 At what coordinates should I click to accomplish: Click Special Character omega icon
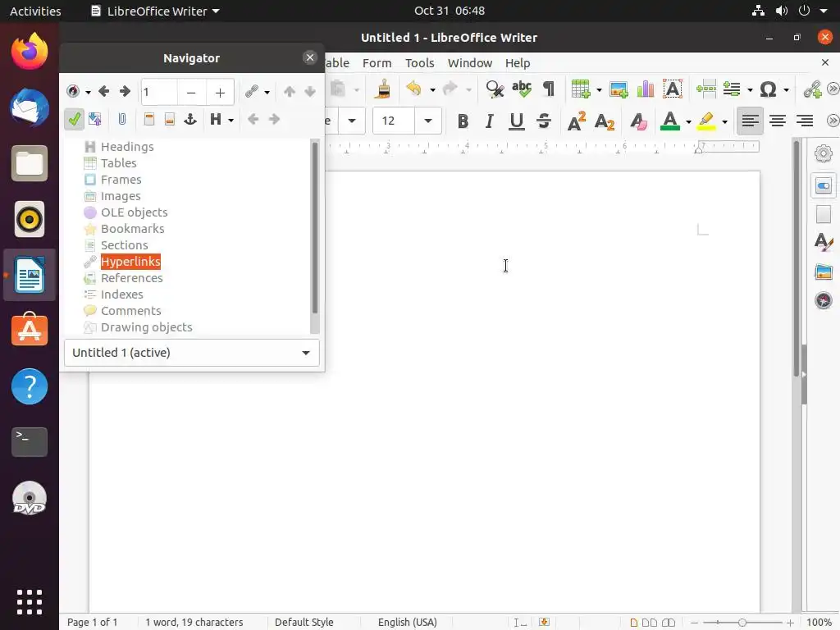(768, 89)
